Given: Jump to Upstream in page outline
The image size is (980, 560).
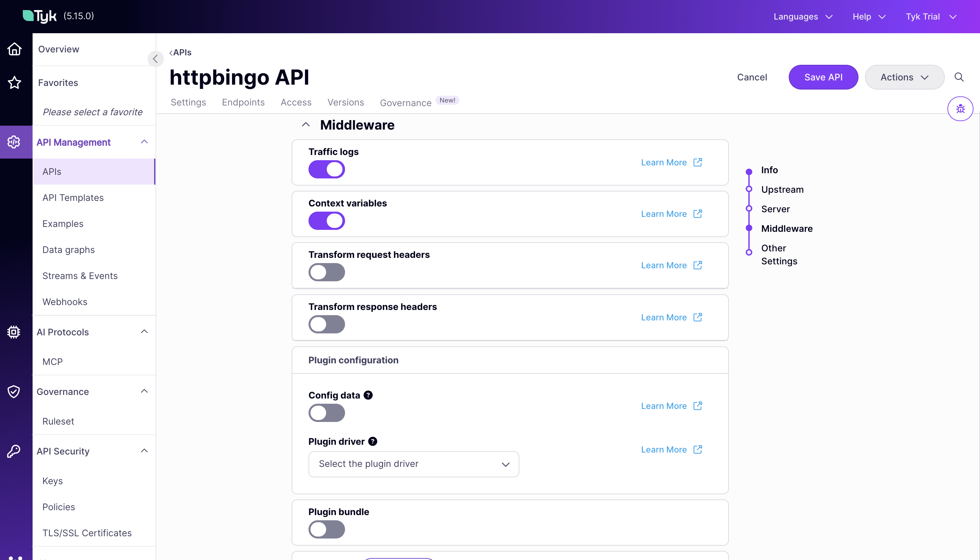Looking at the screenshot, I should pyautogui.click(x=782, y=189).
